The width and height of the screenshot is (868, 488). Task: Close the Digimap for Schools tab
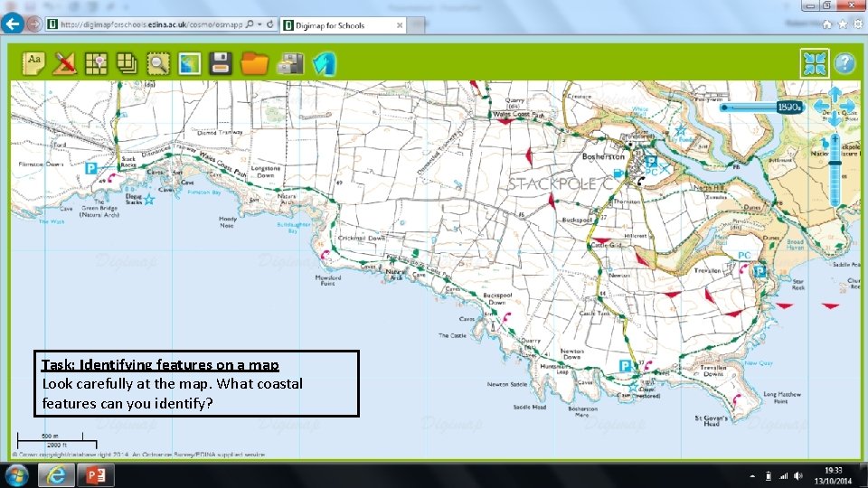click(x=399, y=25)
